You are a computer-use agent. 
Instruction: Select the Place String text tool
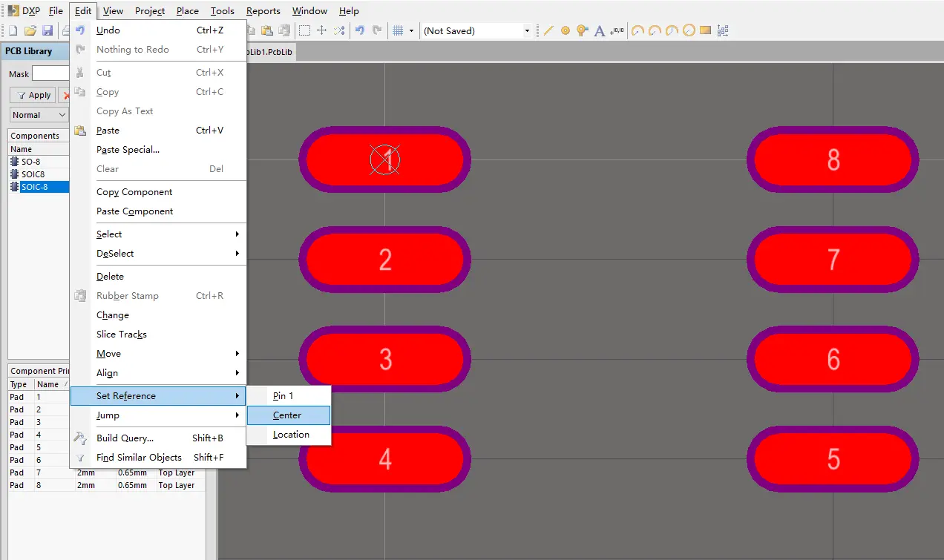[x=600, y=30]
